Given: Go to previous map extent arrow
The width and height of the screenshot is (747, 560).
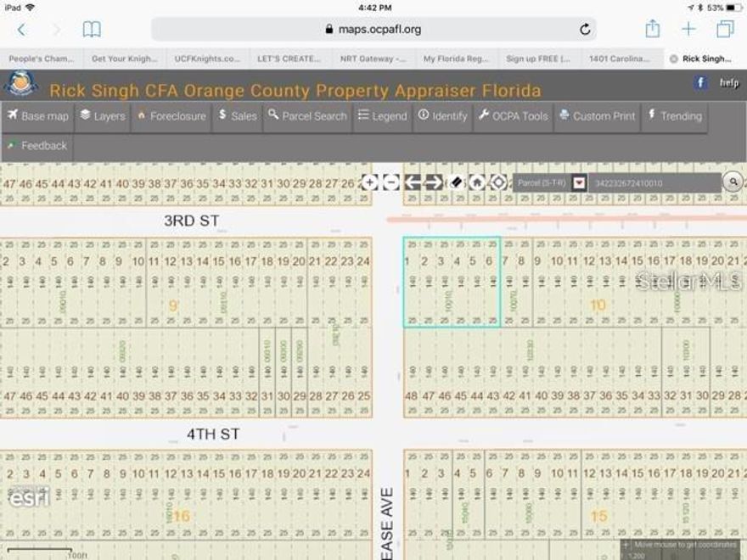Looking at the screenshot, I should coord(413,182).
